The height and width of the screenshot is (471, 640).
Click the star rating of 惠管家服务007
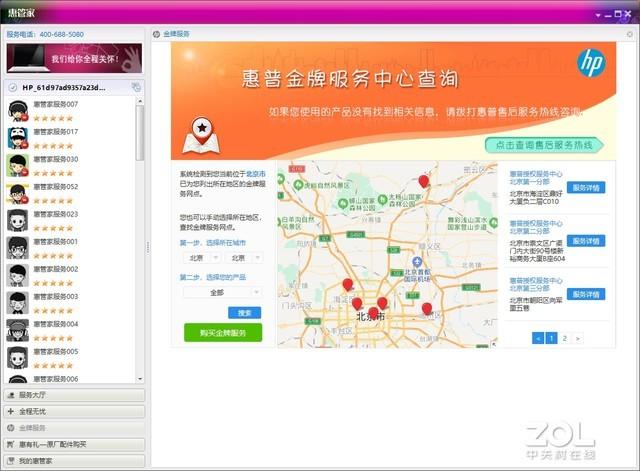click(x=53, y=118)
